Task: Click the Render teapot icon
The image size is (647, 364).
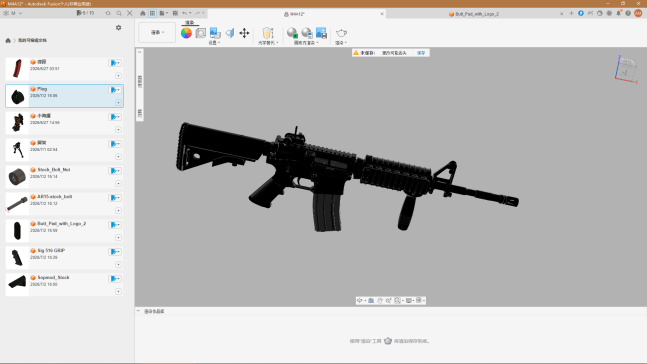Action: click(341, 33)
